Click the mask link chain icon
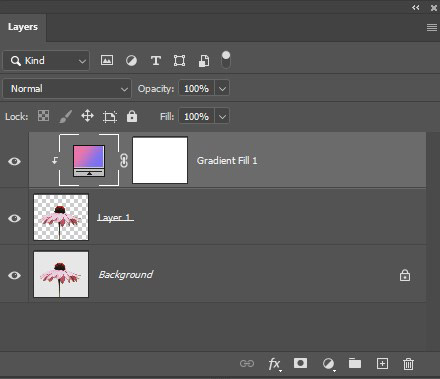The width and height of the screenshot is (440, 379). pos(124,161)
